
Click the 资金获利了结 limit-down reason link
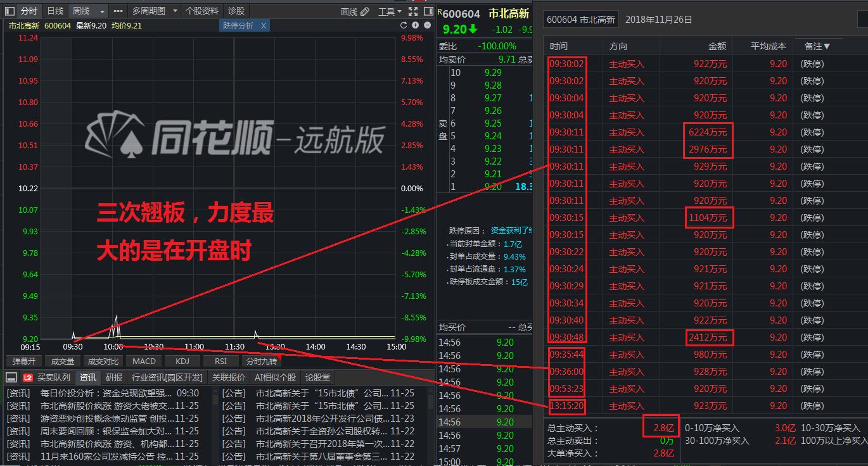tap(511, 230)
